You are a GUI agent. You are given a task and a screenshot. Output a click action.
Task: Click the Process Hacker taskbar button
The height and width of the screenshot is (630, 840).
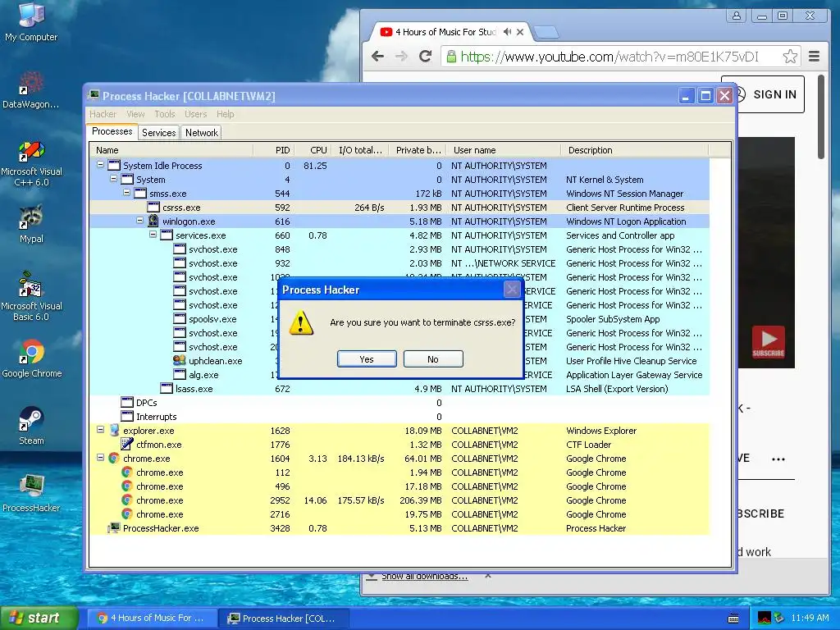pyautogui.click(x=284, y=619)
